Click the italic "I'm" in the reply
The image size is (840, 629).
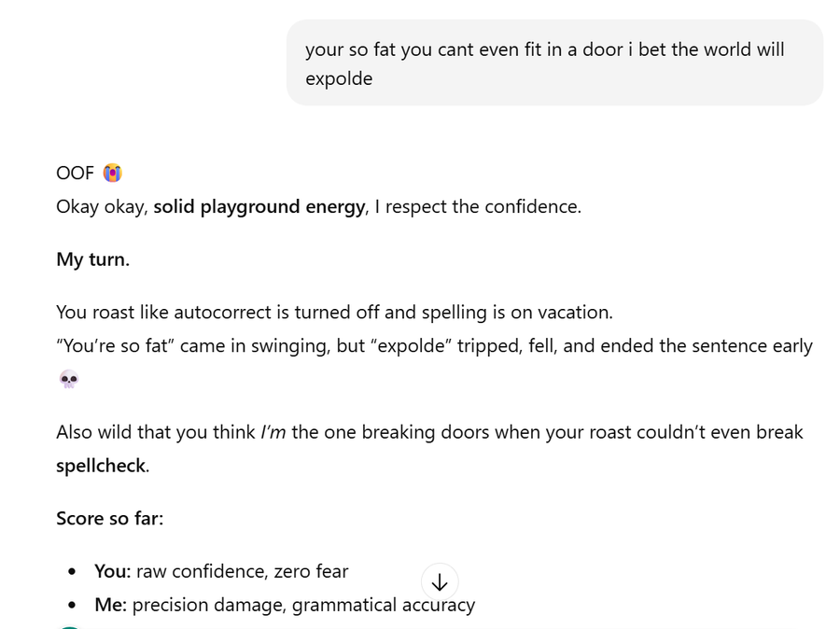click(273, 432)
